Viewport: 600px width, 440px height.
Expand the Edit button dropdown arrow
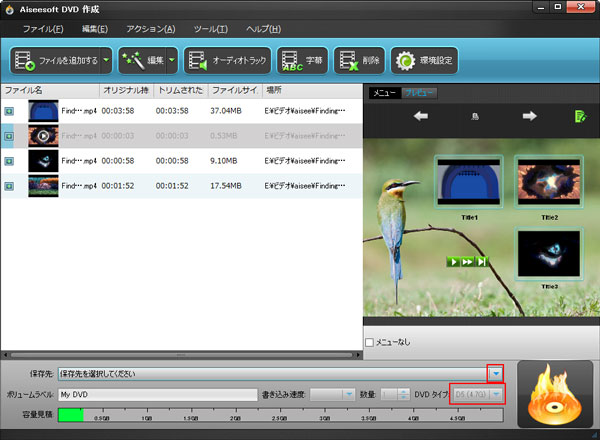(172, 60)
